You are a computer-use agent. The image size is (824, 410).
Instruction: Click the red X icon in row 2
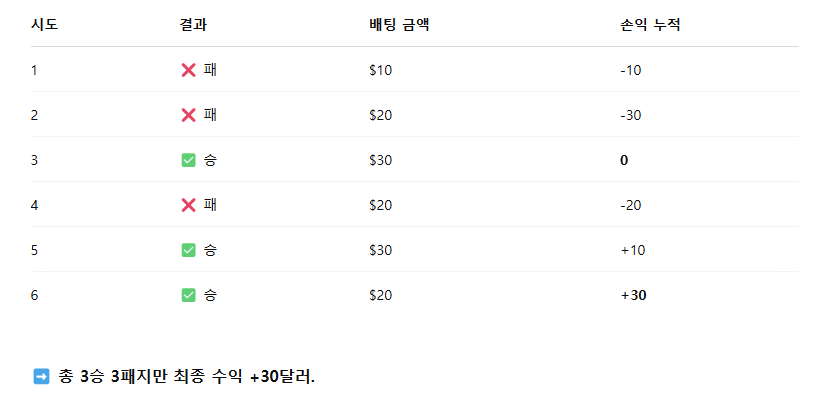(x=188, y=115)
